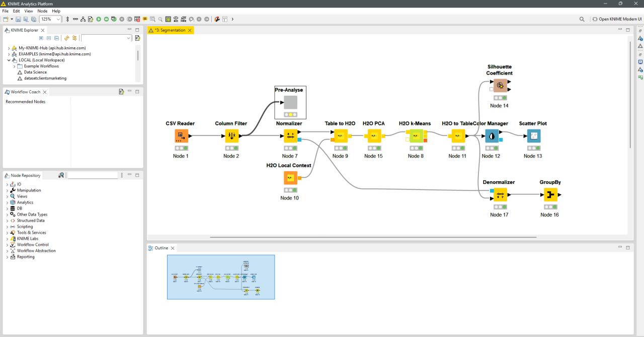This screenshot has width=644, height=337.
Task: Select the Pre-Analyse metanode
Action: [290, 102]
